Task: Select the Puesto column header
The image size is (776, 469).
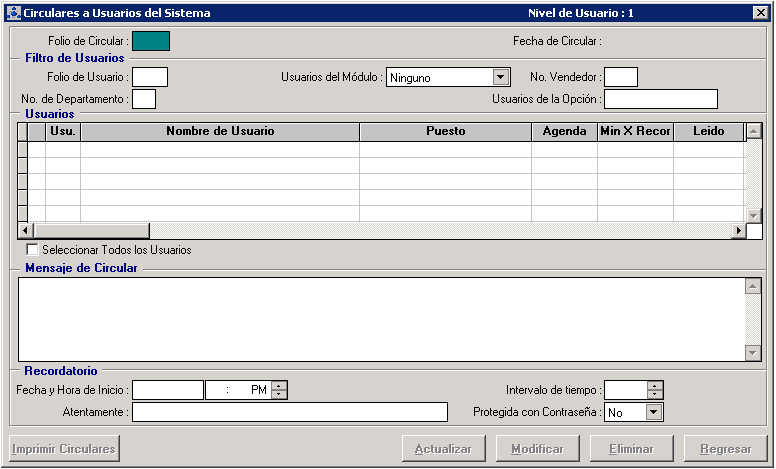Action: tap(445, 132)
